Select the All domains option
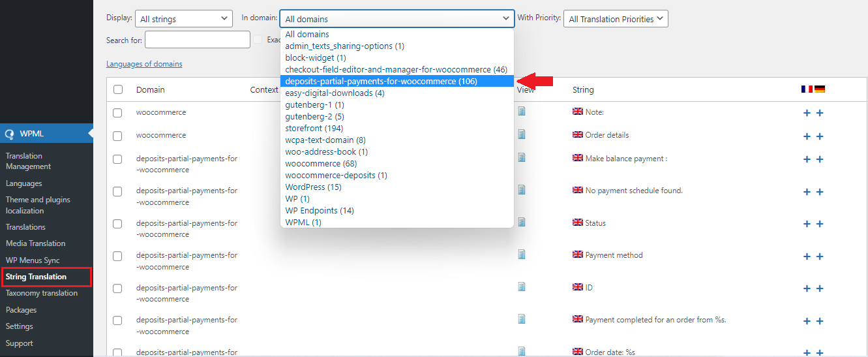This screenshot has height=357, width=868. tap(397, 35)
